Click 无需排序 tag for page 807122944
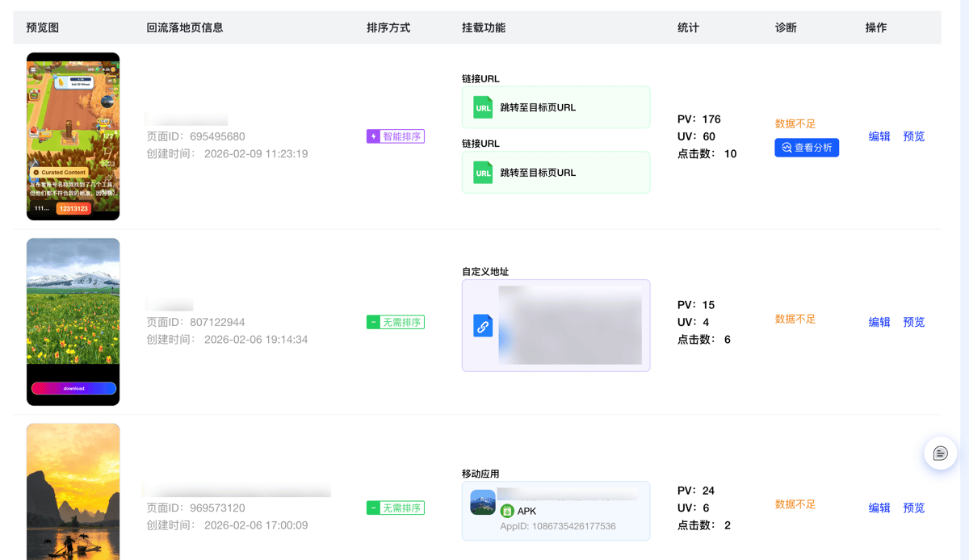Viewport: 969px width, 560px height. 396,322
